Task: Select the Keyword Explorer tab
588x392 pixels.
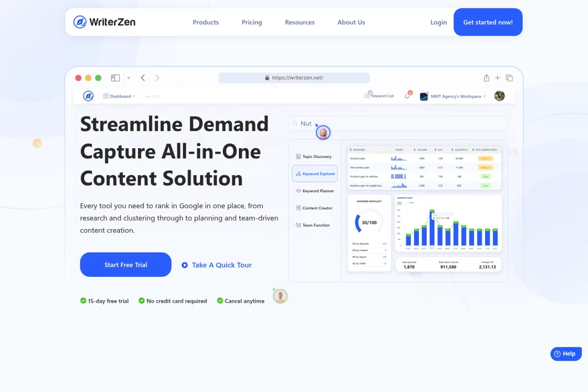Action: click(x=315, y=174)
